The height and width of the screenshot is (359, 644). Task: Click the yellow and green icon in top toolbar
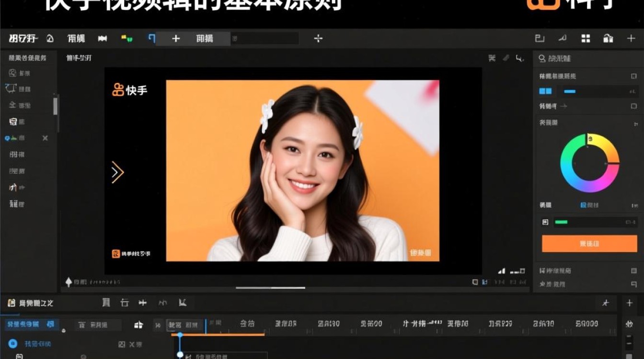coord(127,38)
